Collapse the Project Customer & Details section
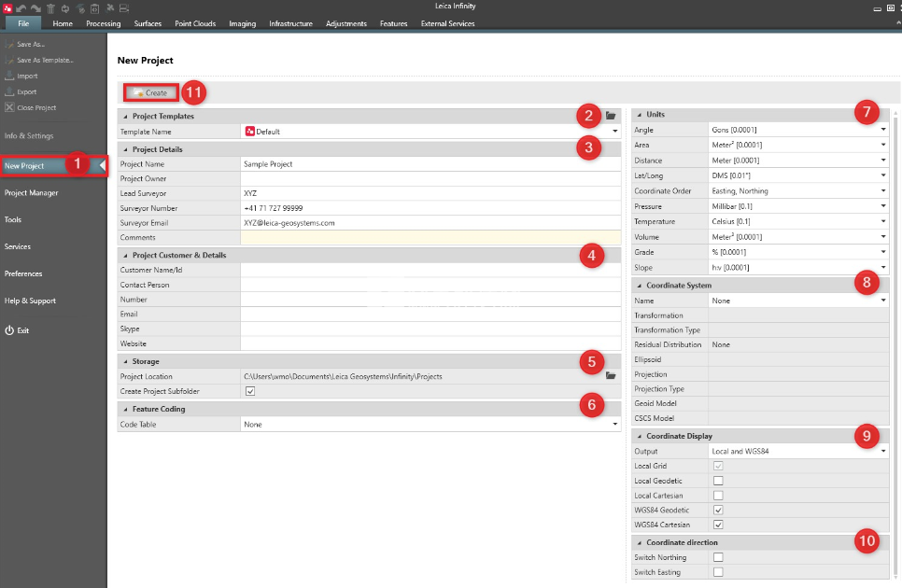902x588 pixels. (x=125, y=255)
